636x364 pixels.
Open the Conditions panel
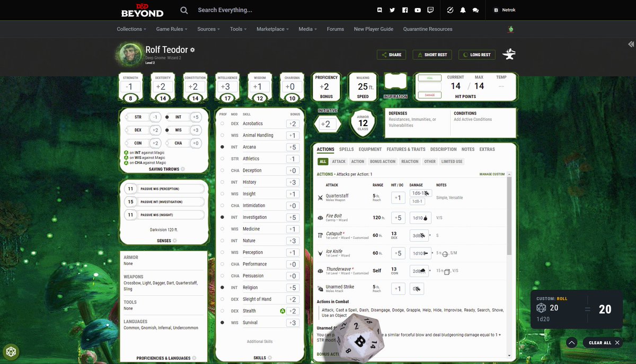coord(483,123)
